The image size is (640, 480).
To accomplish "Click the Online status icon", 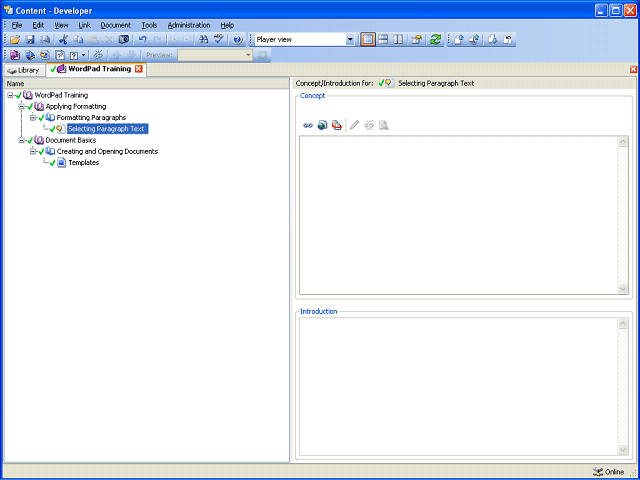I will [x=598, y=472].
